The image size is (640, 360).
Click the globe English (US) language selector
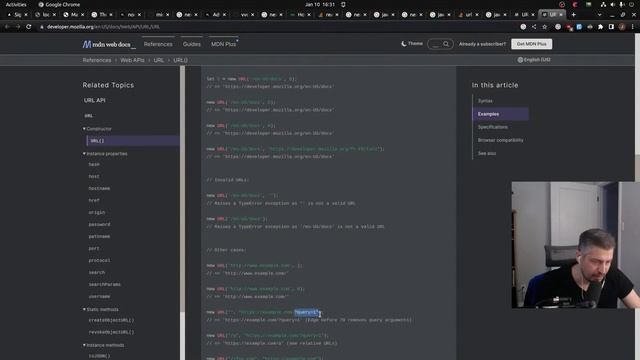[534, 60]
